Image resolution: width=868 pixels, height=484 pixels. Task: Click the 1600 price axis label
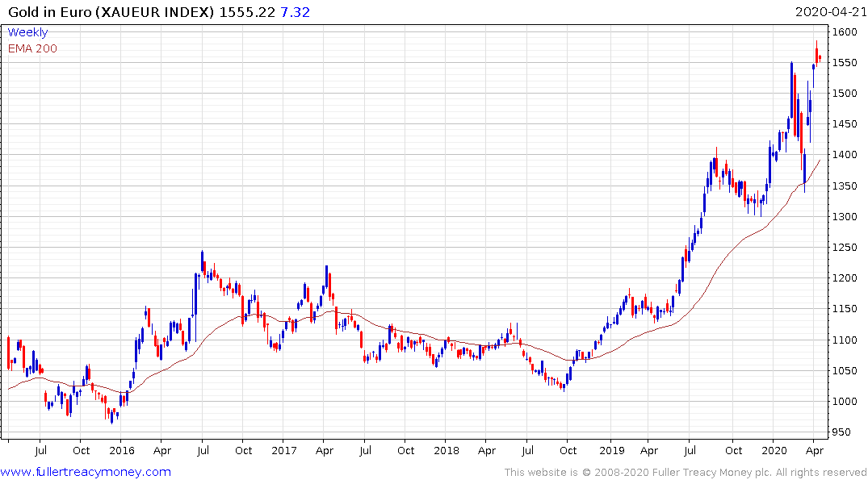coord(845,32)
